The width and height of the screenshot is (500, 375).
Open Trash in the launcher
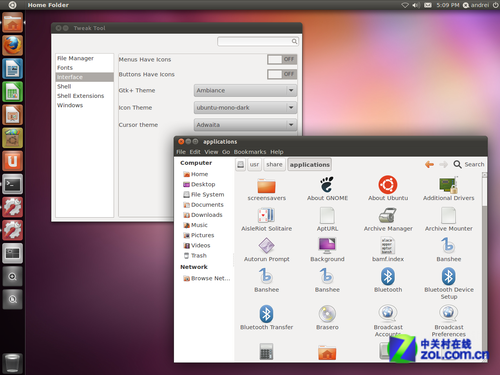[x=13, y=363]
